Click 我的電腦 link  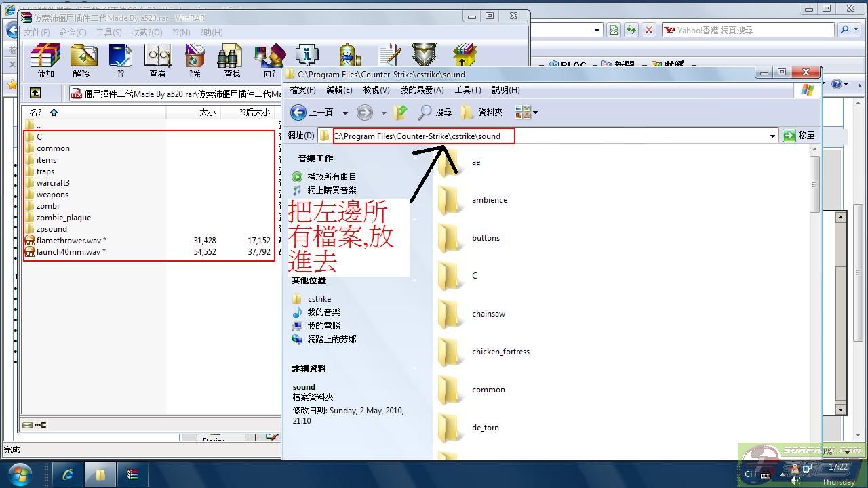pyautogui.click(x=323, y=325)
